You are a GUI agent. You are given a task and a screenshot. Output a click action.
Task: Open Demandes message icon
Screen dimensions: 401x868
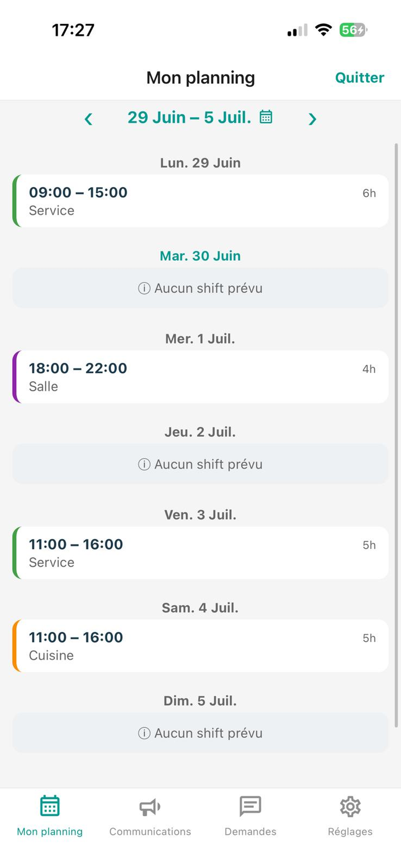coord(250,806)
